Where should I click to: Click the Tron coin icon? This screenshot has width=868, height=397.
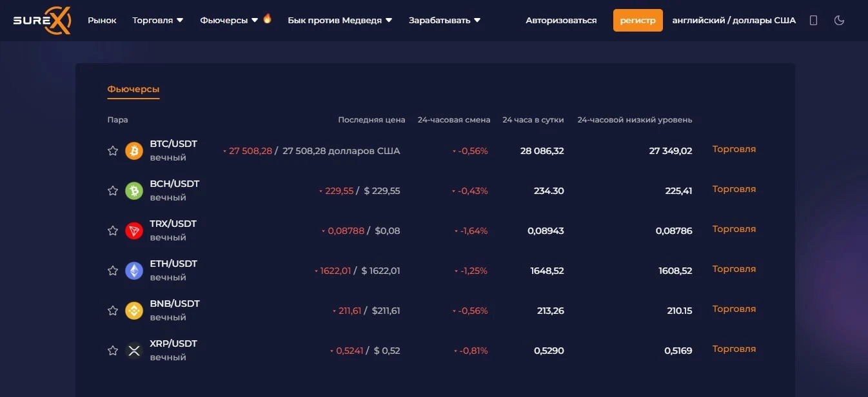[x=134, y=231]
